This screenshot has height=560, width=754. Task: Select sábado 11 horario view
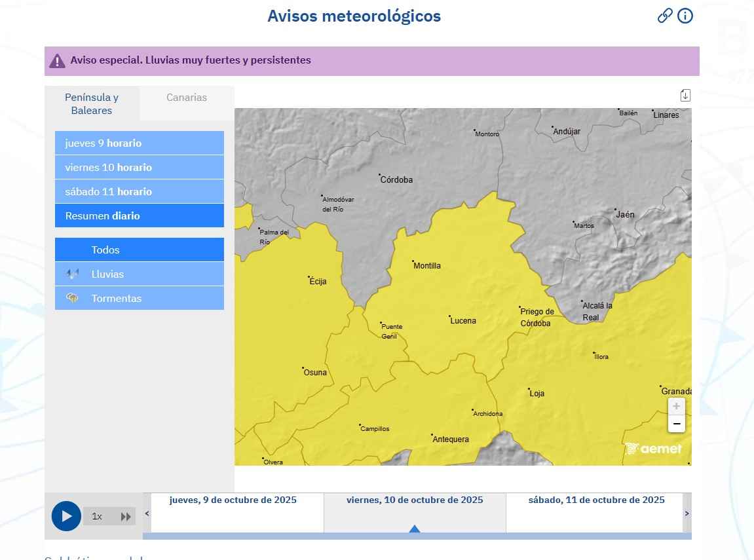pos(139,191)
